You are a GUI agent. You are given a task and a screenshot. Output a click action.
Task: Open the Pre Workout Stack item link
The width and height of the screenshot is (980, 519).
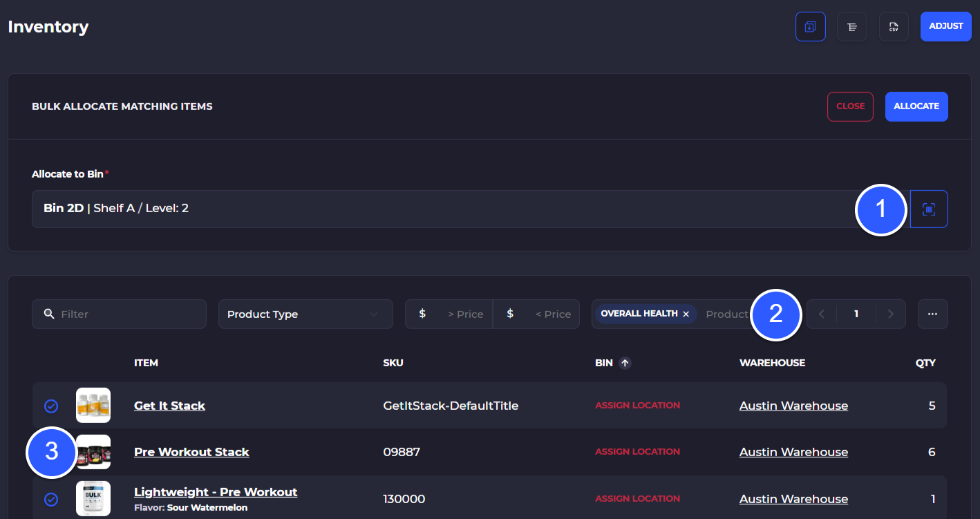tap(191, 452)
